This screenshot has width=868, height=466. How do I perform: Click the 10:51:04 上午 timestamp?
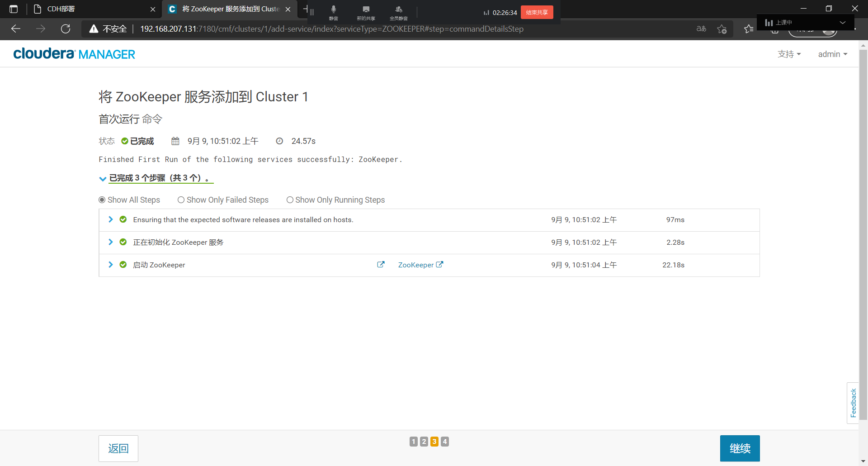[x=584, y=265]
